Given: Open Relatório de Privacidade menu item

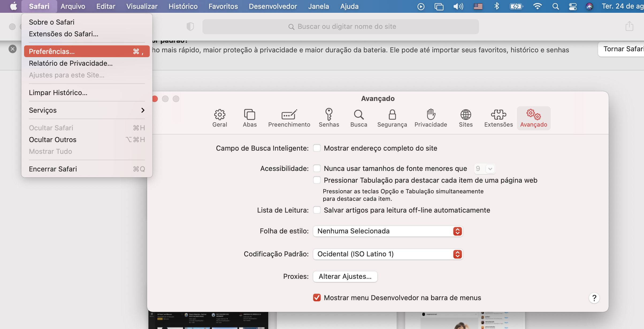Looking at the screenshot, I should click(87, 63).
